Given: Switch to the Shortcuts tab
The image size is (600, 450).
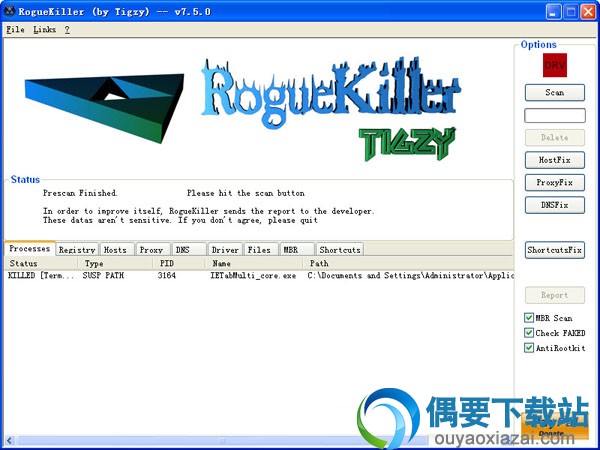Looking at the screenshot, I should [340, 249].
